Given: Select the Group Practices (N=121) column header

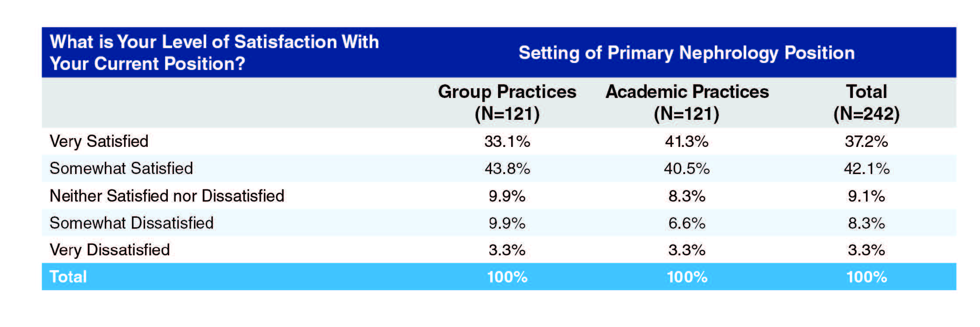Looking at the screenshot, I should coord(507,103).
